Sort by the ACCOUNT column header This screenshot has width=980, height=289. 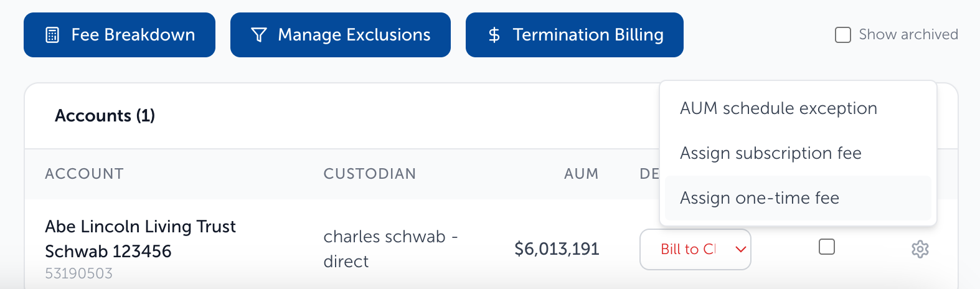(84, 174)
